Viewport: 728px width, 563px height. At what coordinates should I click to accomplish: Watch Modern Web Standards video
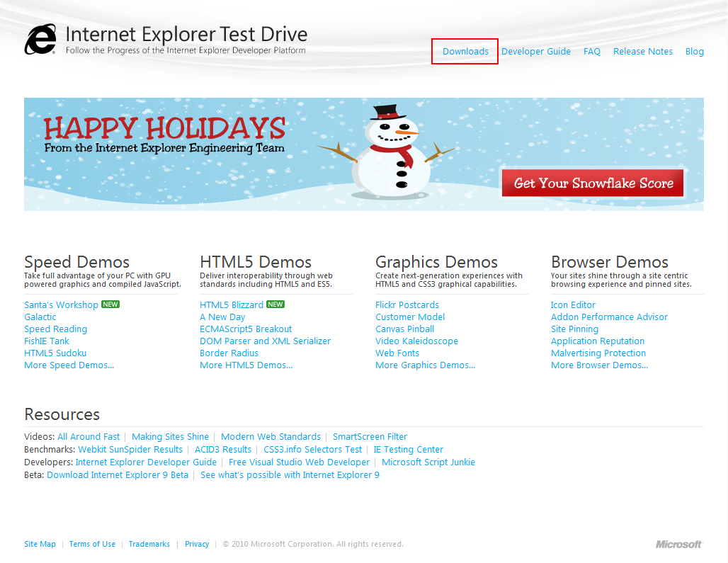click(x=271, y=437)
